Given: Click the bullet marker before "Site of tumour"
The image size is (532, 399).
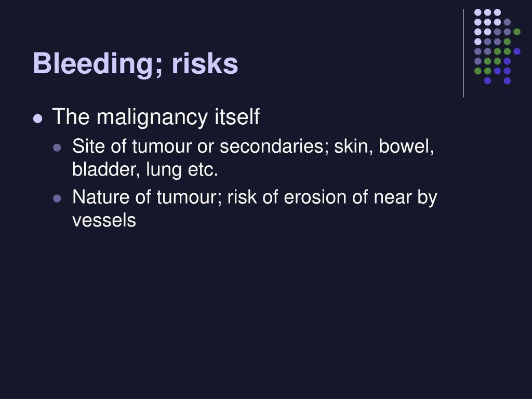Looking at the screenshot, I should click(57, 148).
